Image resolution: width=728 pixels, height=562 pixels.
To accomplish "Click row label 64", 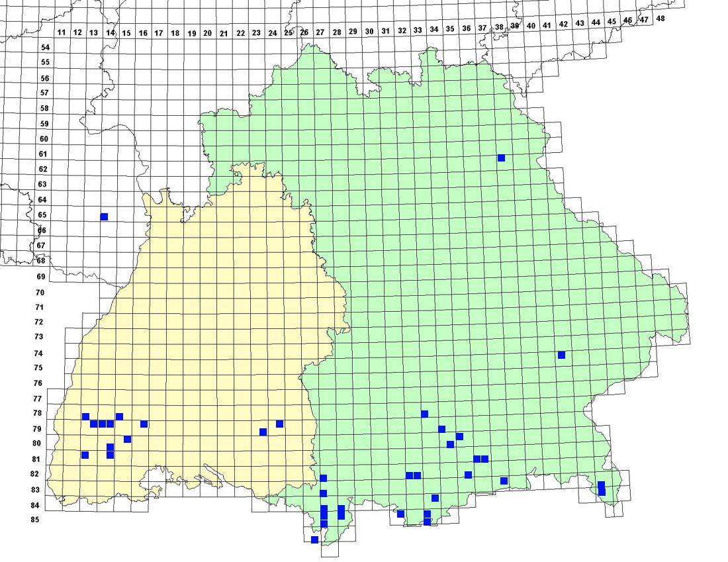I will pos(42,200).
